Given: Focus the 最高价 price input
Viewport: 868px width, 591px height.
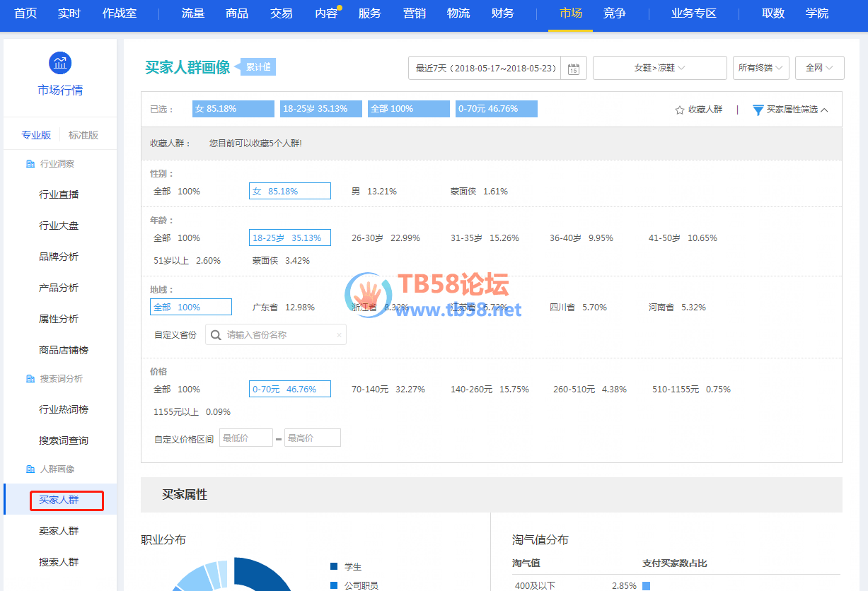Looking at the screenshot, I should tap(313, 438).
